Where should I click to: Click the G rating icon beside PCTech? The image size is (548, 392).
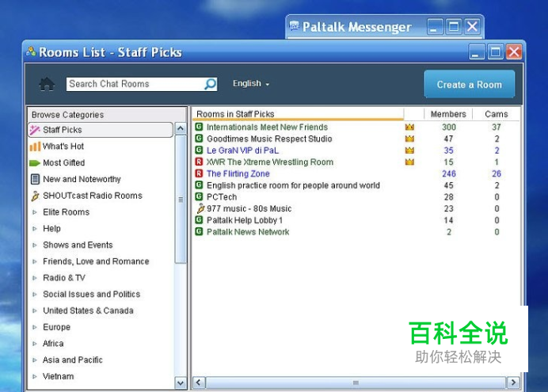coord(199,196)
